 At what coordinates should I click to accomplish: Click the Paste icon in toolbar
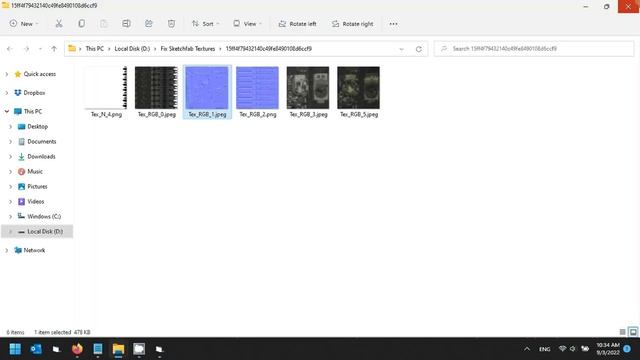(104, 24)
